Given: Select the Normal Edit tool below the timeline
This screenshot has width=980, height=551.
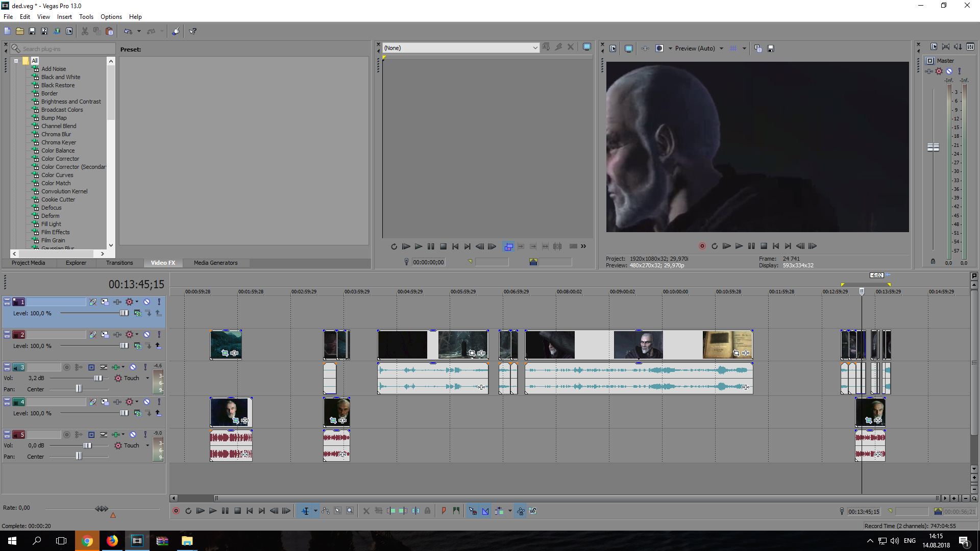Looking at the screenshot, I should tap(305, 511).
